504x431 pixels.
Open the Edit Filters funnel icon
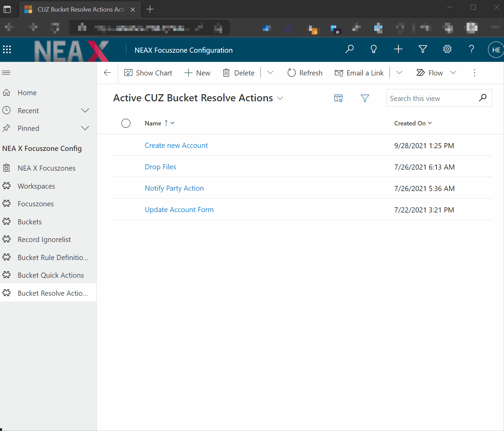[365, 98]
